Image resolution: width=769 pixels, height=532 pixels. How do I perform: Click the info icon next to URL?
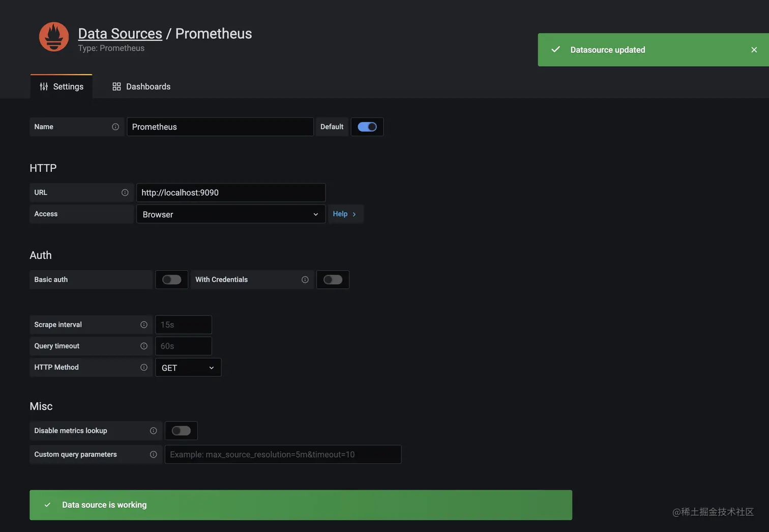click(x=125, y=192)
